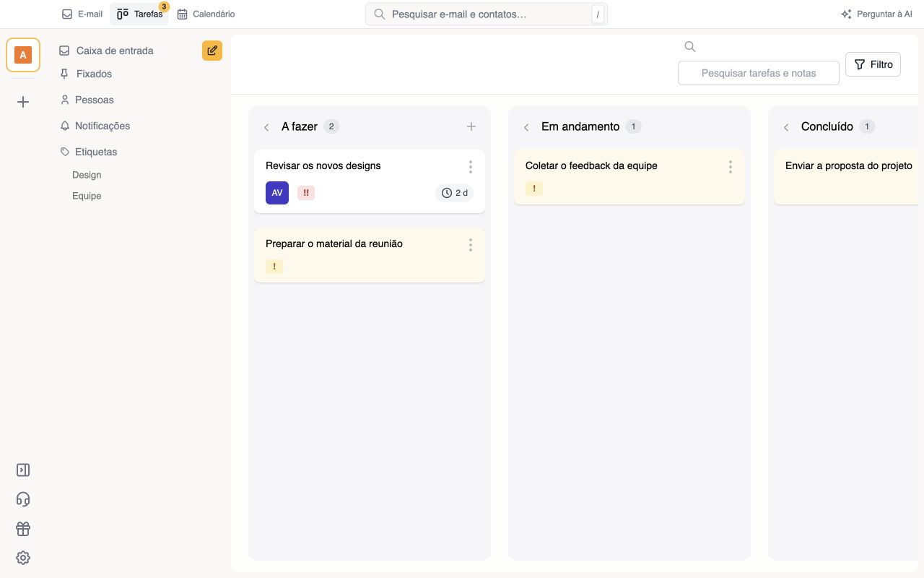This screenshot has width=924, height=578.
Task: Toggle the sidebar panel icon
Action: [23, 470]
